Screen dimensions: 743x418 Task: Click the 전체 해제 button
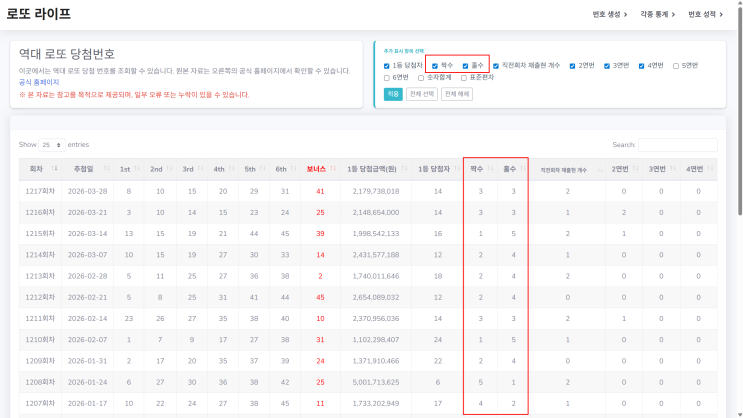click(x=457, y=94)
